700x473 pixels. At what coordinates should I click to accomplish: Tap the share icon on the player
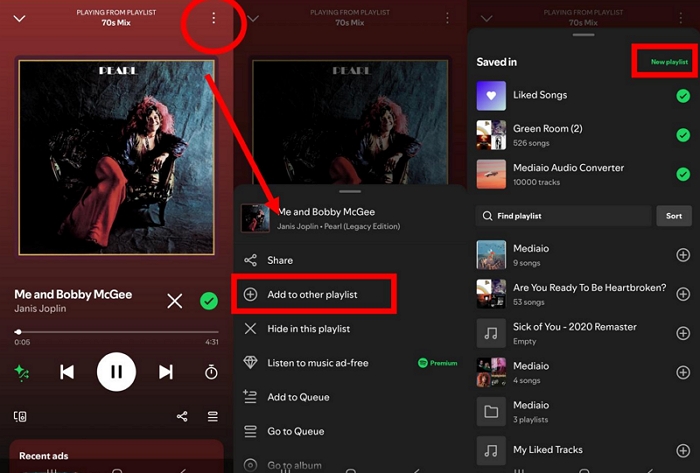tap(182, 416)
